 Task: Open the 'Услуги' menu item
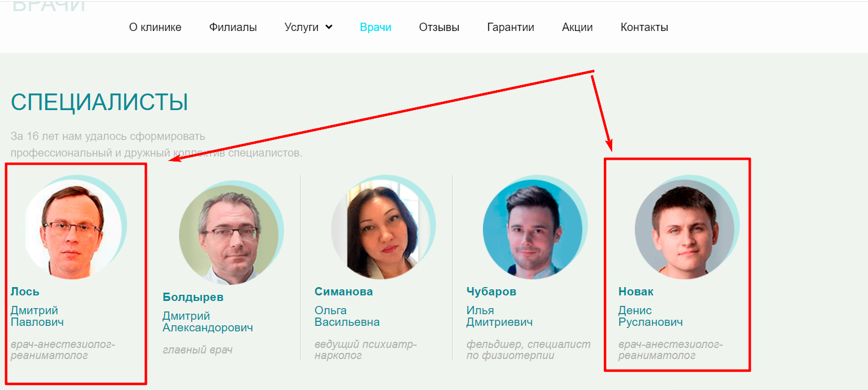pos(302,27)
